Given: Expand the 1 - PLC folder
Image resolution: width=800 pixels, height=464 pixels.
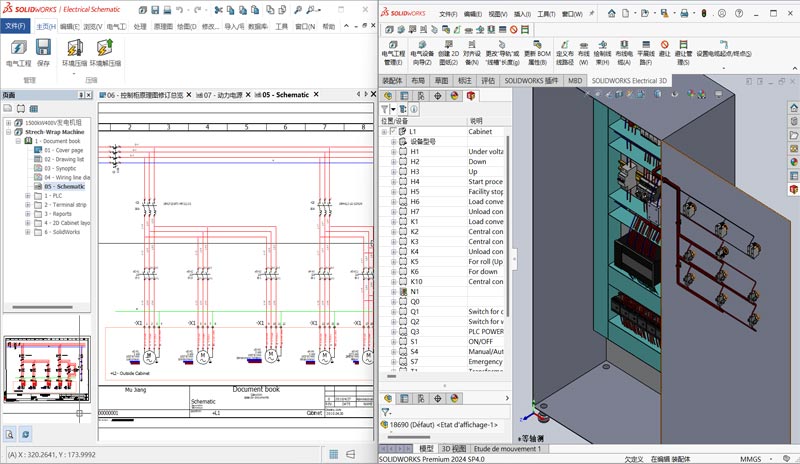Looking at the screenshot, I should [x=28, y=196].
